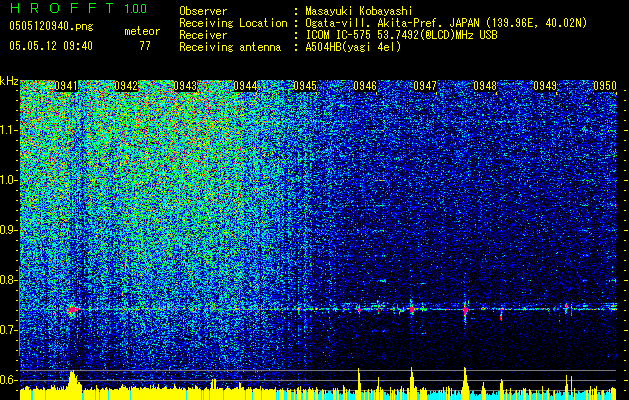This screenshot has height=400, width=629.
Task: Click the 0949 time marker
Action: 545,86
